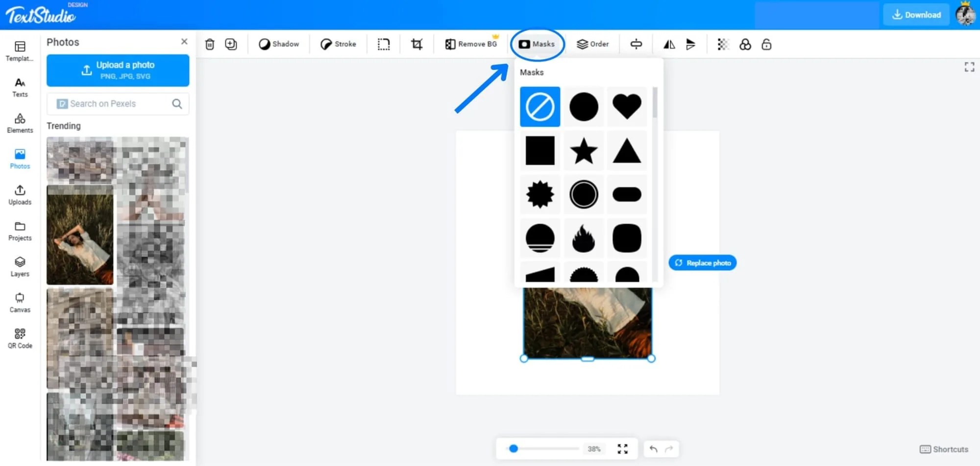
Task: Toggle the lock icon in toolbar
Action: (x=766, y=45)
